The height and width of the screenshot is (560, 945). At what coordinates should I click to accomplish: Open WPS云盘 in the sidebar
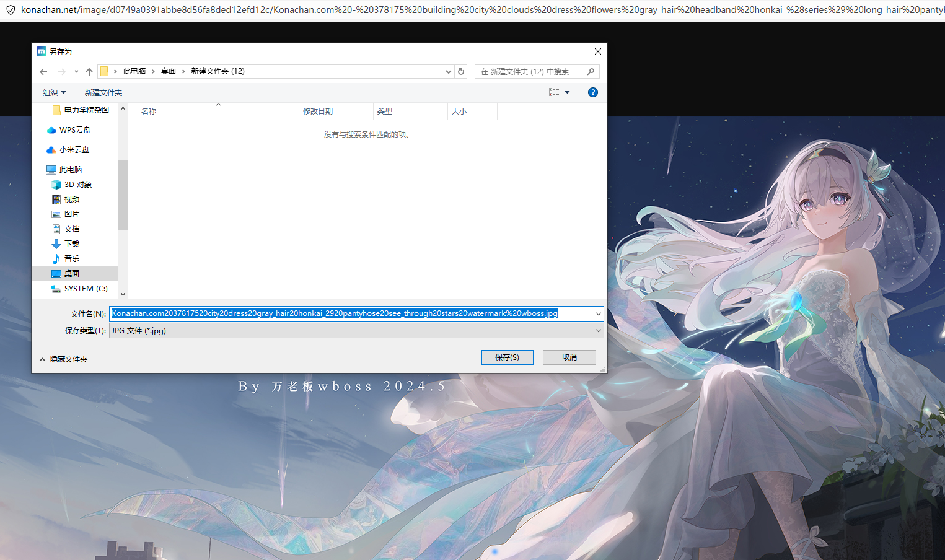[74, 130]
